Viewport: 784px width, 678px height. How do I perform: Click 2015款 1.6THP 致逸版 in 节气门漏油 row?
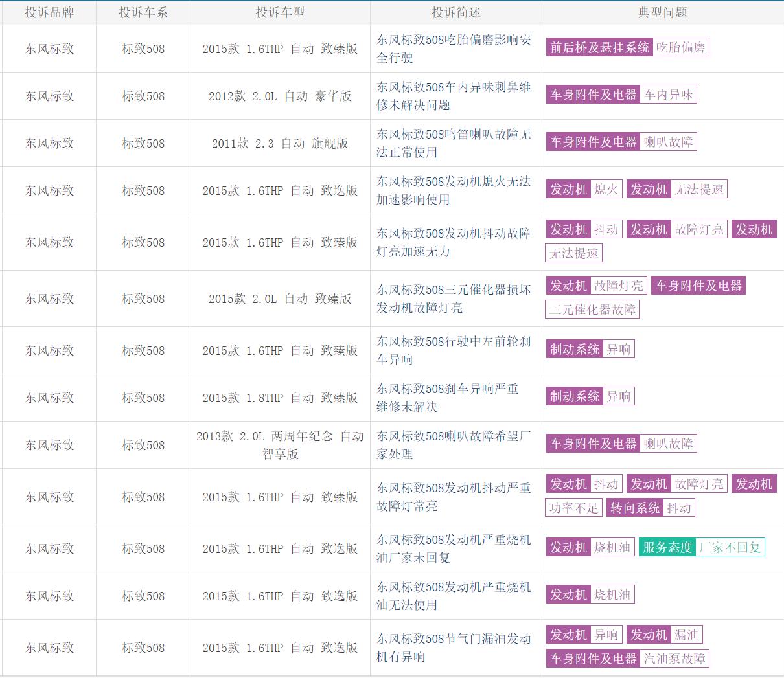click(x=280, y=648)
